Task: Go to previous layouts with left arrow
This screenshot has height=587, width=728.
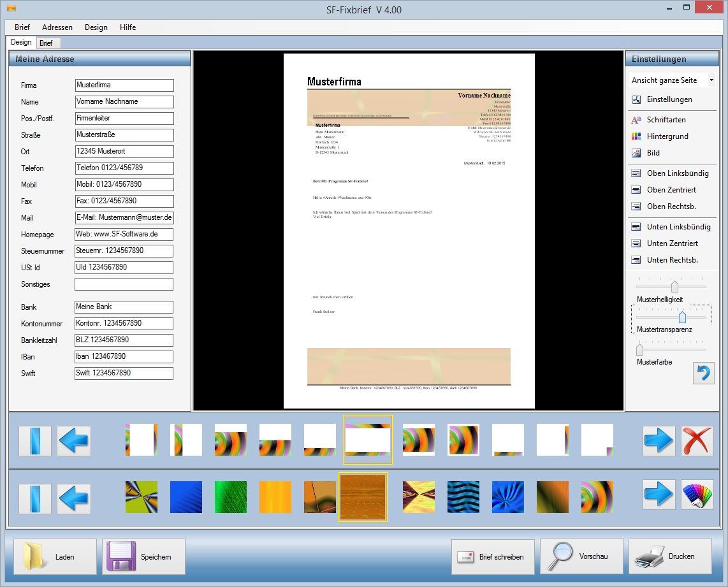Action: pos(74,440)
